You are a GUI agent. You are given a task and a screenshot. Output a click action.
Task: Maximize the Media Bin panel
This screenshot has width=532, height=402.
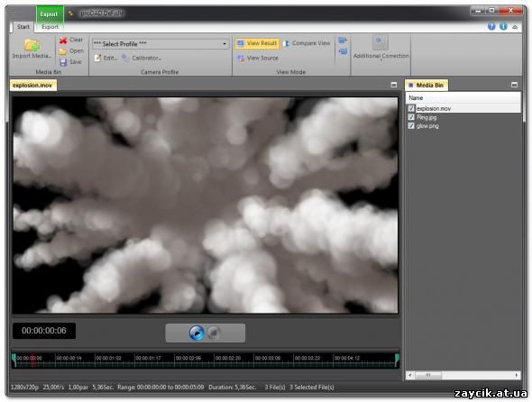[514, 85]
